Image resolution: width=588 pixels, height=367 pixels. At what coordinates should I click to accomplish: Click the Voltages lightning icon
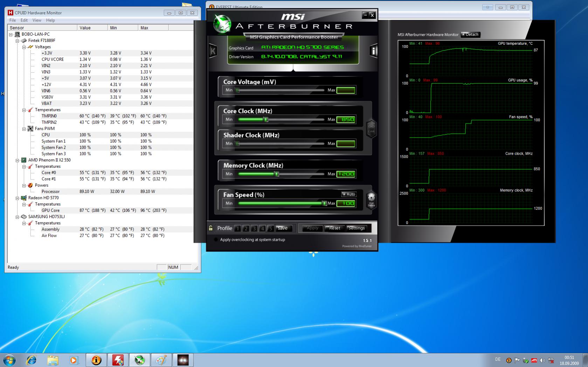[x=30, y=47]
